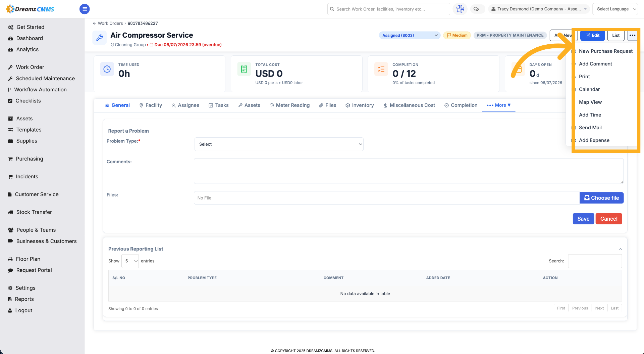This screenshot has width=644, height=354.
Task: Expand the More tabs dropdown
Action: 499,105
